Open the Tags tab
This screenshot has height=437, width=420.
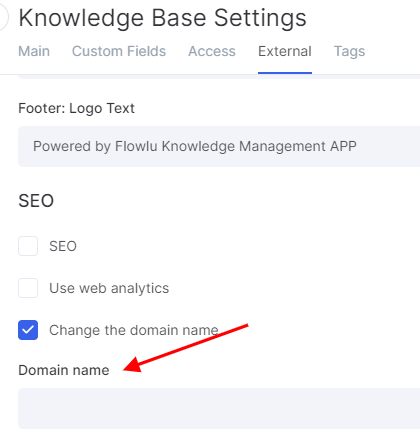349,52
